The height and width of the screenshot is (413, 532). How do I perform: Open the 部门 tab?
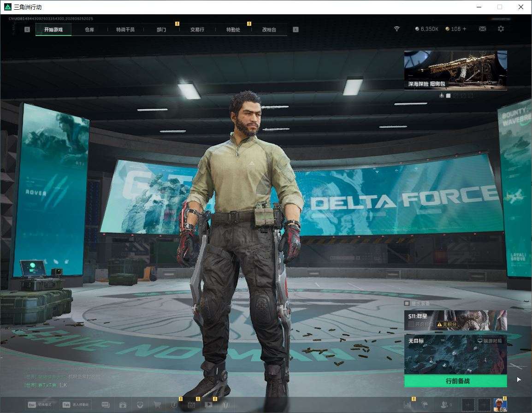point(161,29)
